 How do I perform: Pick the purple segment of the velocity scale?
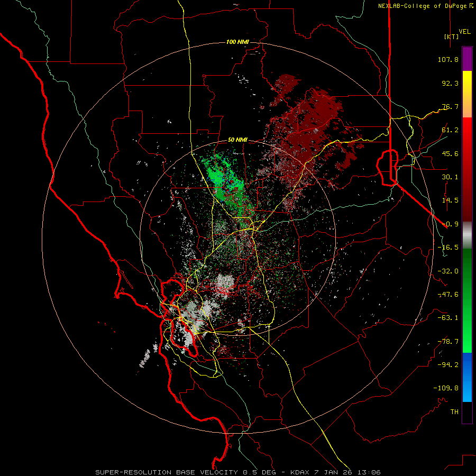(467, 59)
